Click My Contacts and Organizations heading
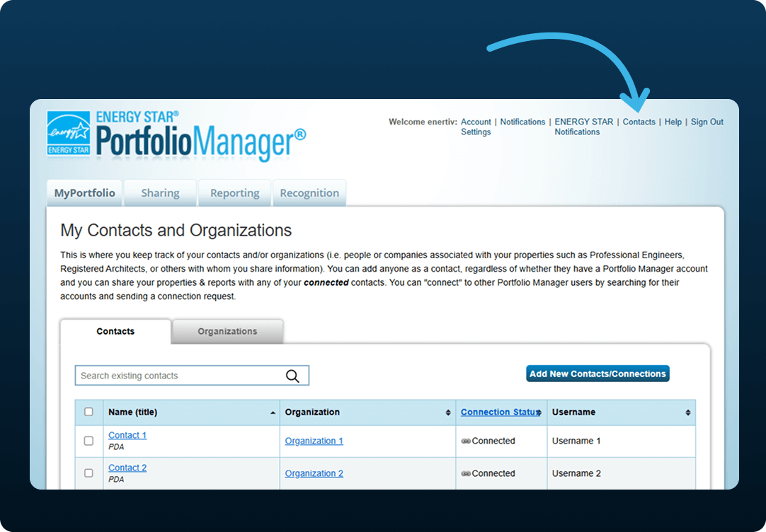Viewport: 766px width, 532px height. tap(176, 231)
